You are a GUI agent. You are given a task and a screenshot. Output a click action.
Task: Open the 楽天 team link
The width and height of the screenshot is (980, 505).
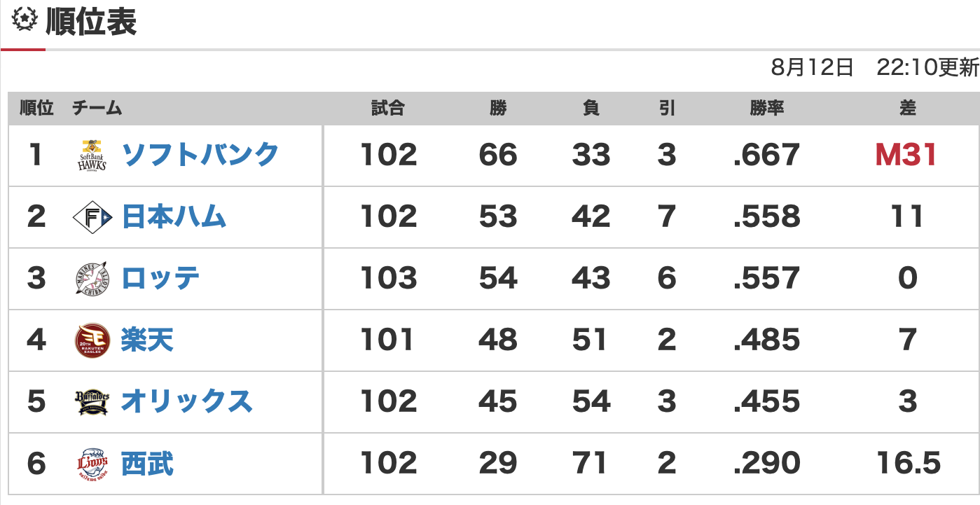147,340
